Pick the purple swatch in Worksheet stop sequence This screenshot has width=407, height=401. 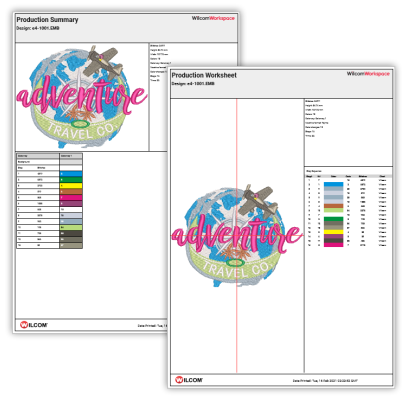click(333, 236)
